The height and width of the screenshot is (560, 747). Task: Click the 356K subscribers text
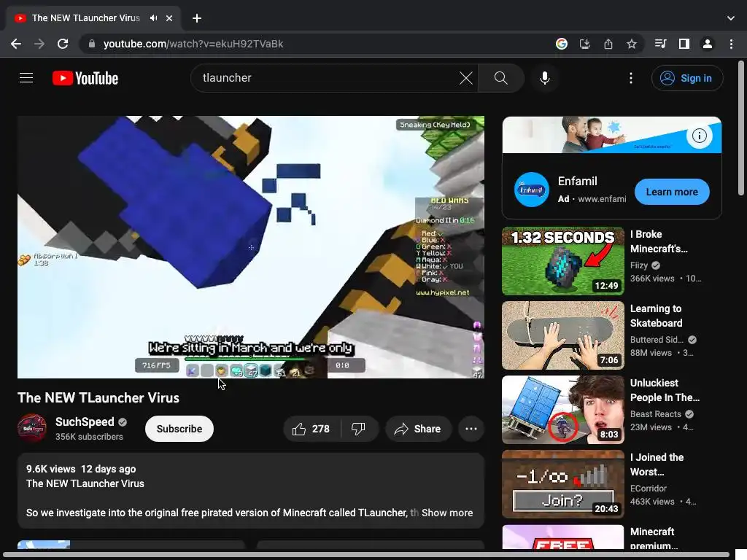(89, 437)
